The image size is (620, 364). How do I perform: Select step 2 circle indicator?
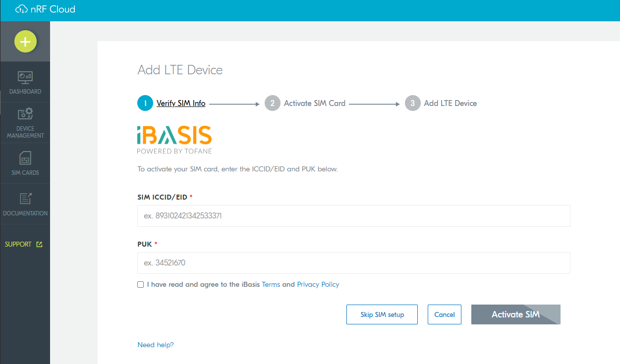pos(272,104)
